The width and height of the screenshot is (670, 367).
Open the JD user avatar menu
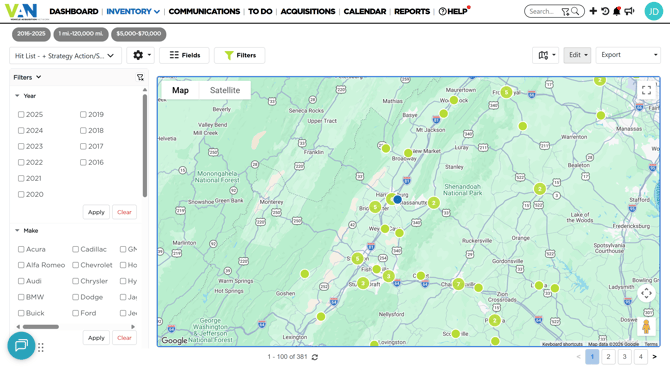pyautogui.click(x=653, y=12)
